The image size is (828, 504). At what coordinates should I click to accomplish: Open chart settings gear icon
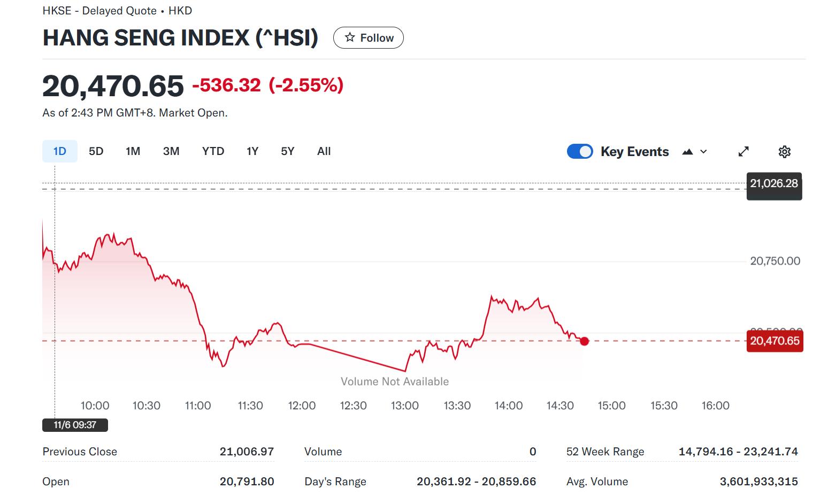coord(784,152)
